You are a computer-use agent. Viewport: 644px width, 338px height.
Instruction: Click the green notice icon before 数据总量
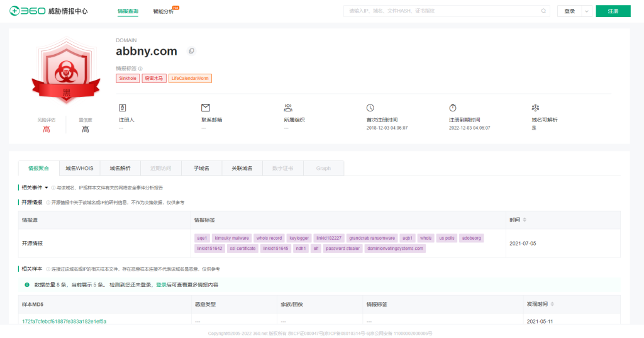point(27,284)
